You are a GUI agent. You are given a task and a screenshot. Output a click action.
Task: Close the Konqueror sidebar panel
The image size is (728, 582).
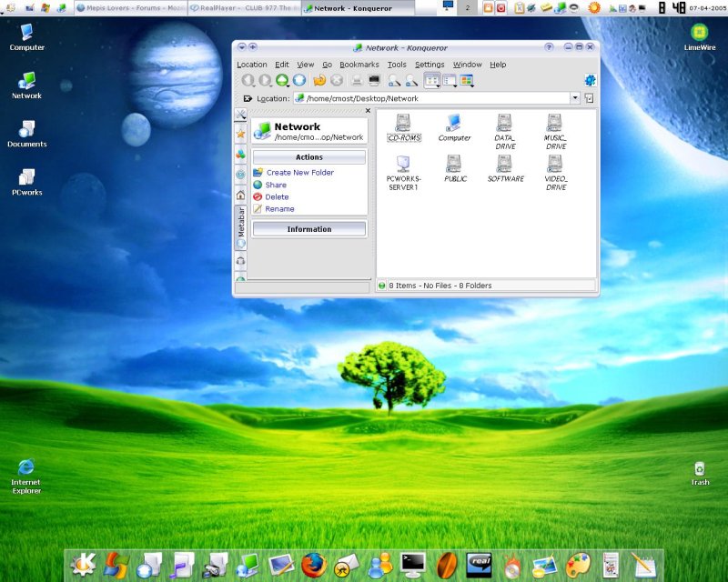click(x=368, y=110)
